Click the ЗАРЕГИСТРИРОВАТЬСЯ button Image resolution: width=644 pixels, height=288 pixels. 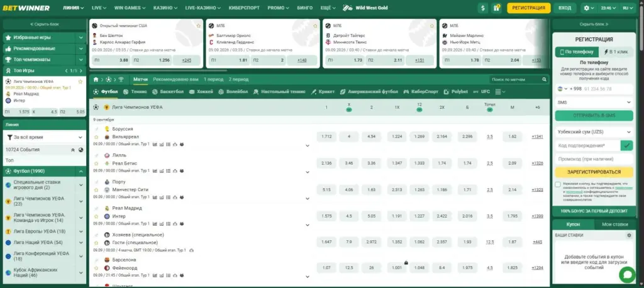[594, 172]
